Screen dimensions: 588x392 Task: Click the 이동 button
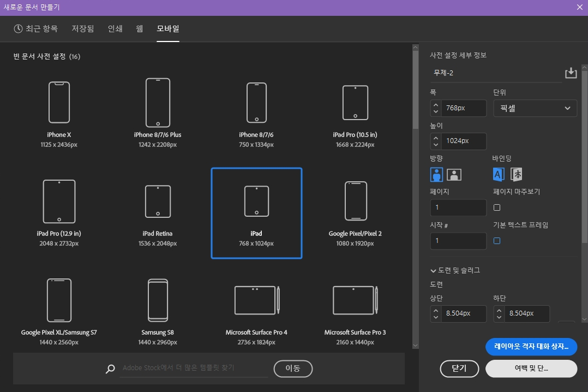tap(293, 369)
